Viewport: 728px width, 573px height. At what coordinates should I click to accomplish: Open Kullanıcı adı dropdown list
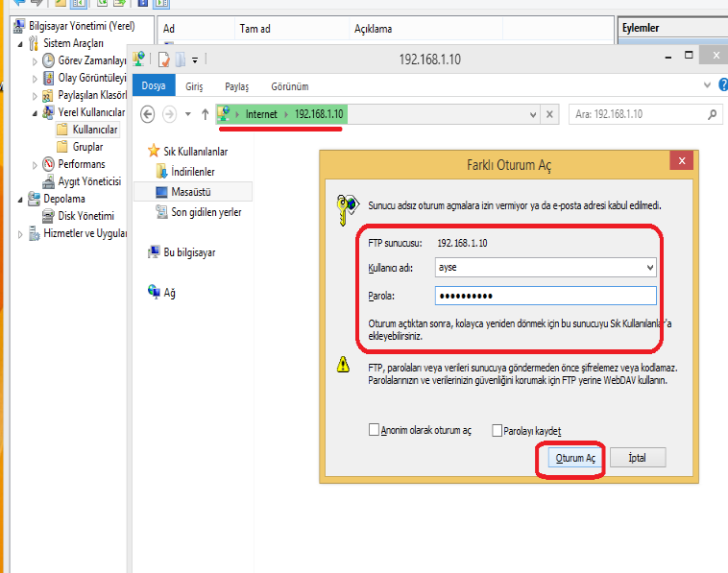coord(649,268)
